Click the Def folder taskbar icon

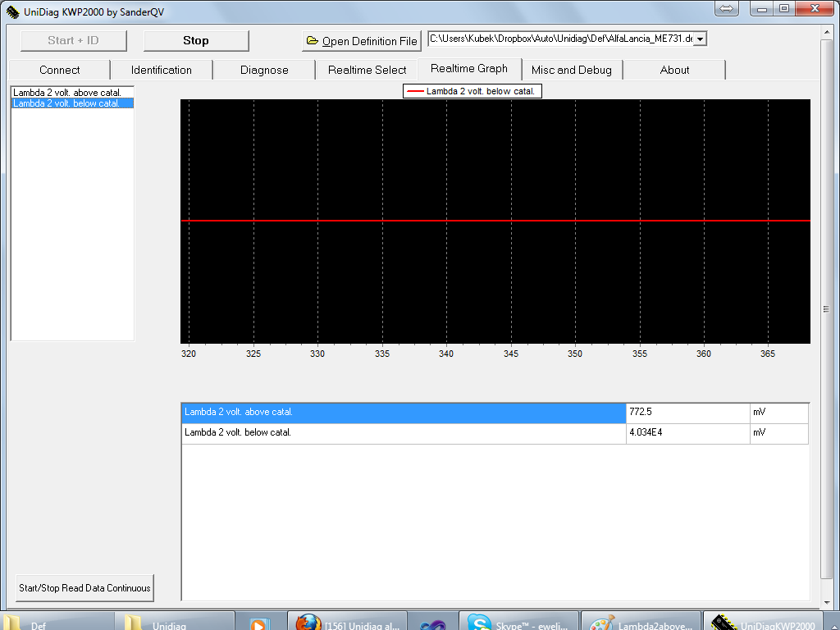[x=13, y=623]
